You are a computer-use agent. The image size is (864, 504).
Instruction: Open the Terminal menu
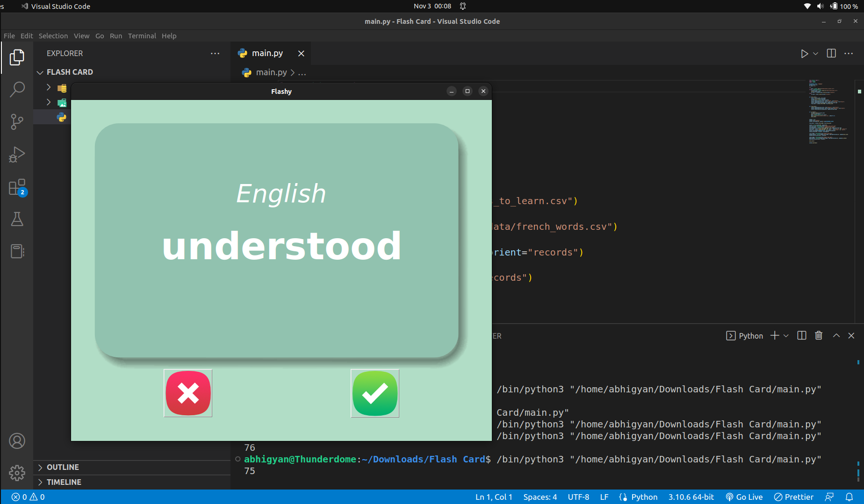point(142,36)
